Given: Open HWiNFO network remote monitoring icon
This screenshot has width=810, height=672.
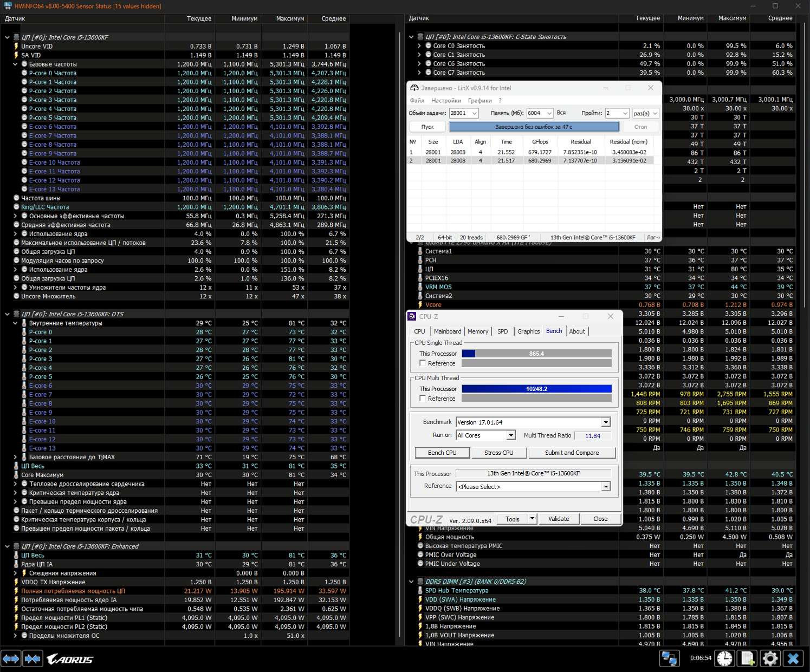Looking at the screenshot, I should pos(670,658).
